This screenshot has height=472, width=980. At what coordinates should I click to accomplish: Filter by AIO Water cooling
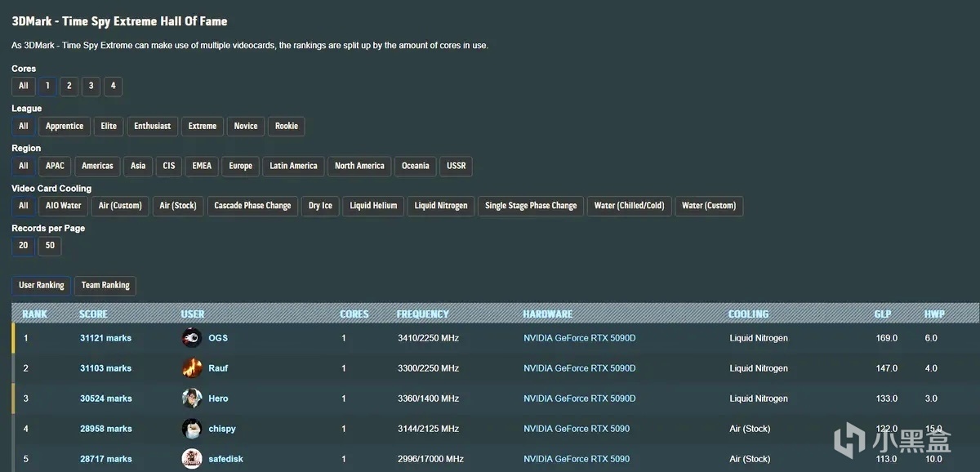click(63, 206)
